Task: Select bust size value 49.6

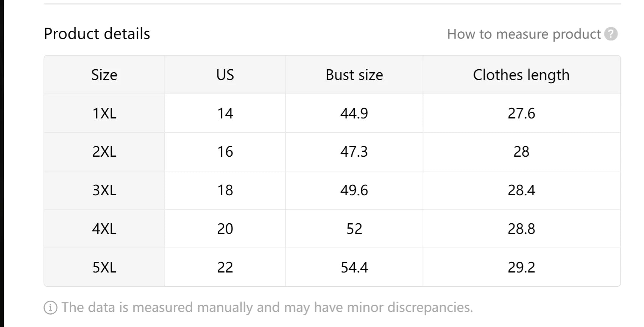Action: click(354, 190)
